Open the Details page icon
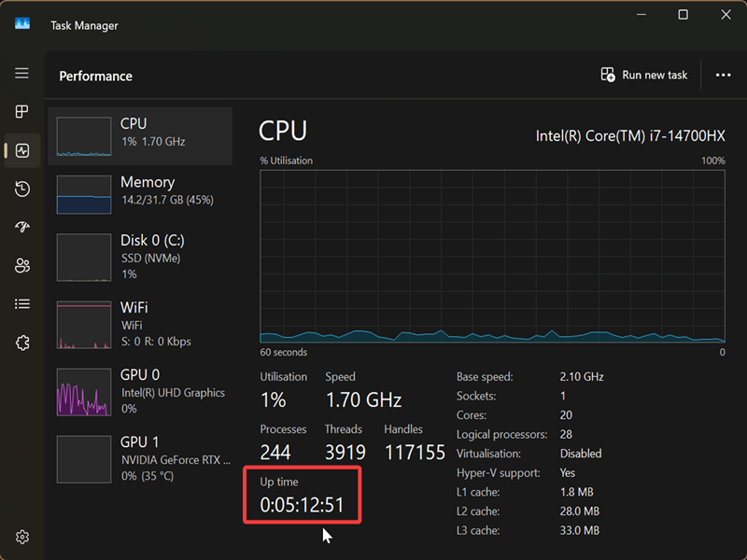Image resolution: width=747 pixels, height=560 pixels. pos(22,304)
